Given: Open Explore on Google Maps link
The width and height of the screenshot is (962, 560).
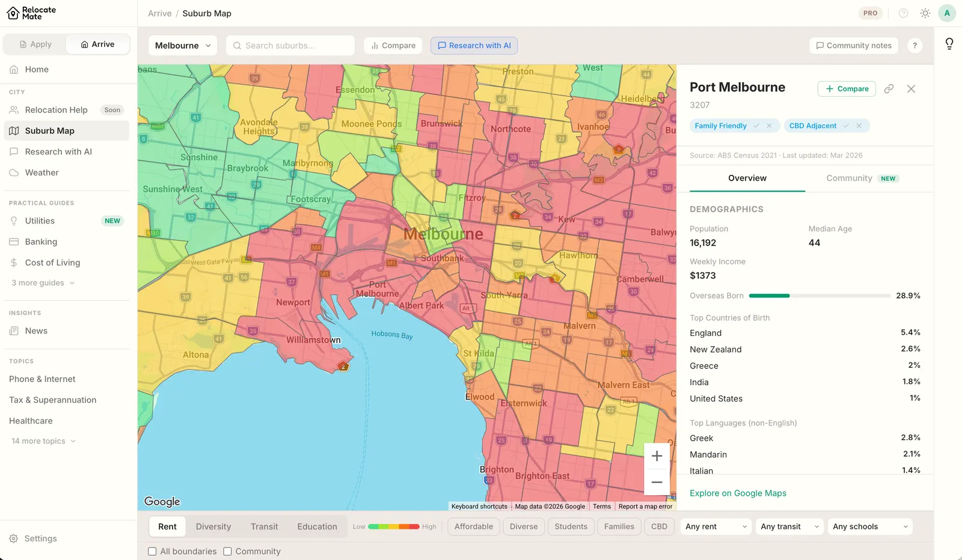Looking at the screenshot, I should (738, 493).
